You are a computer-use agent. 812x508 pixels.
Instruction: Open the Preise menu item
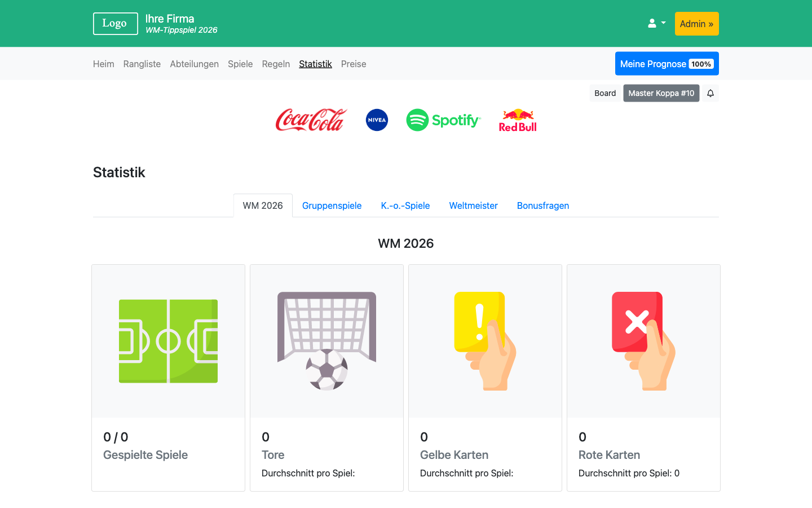point(354,64)
